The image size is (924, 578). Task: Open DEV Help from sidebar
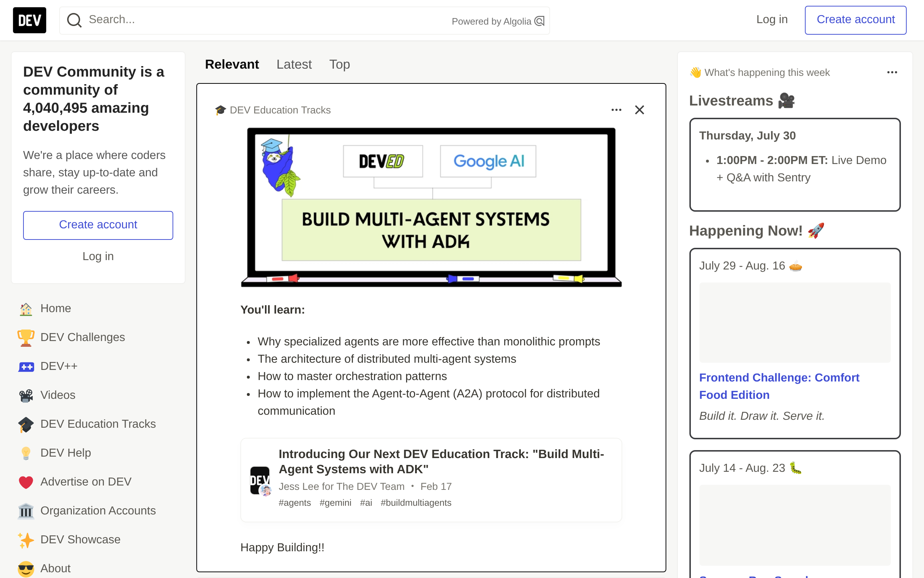[x=98, y=453]
